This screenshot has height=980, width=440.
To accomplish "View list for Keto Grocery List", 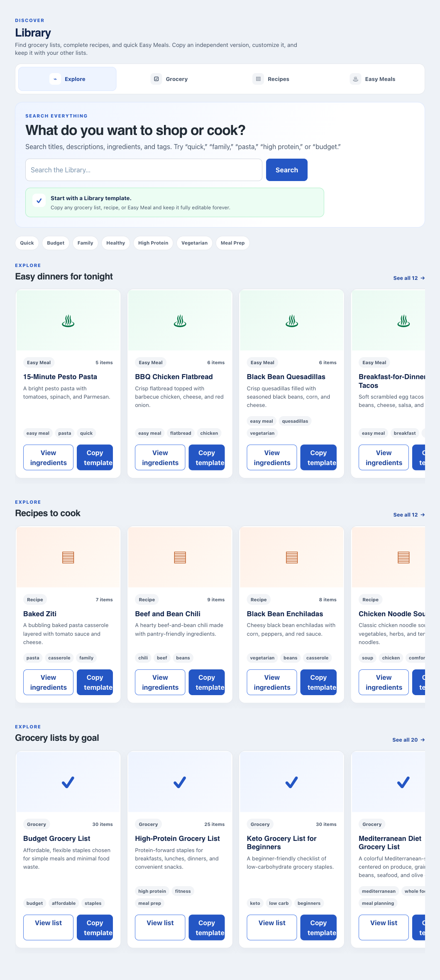I will tap(272, 927).
